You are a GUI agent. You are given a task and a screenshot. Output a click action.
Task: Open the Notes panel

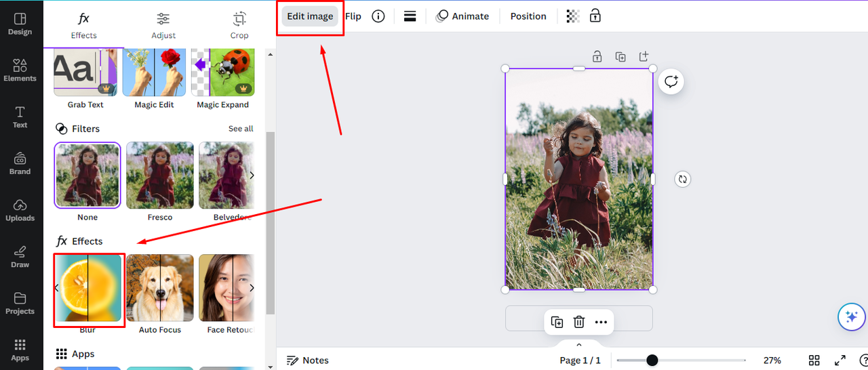[308, 360]
